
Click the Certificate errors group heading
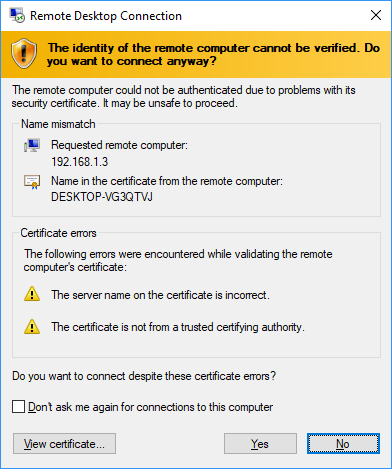click(x=58, y=233)
